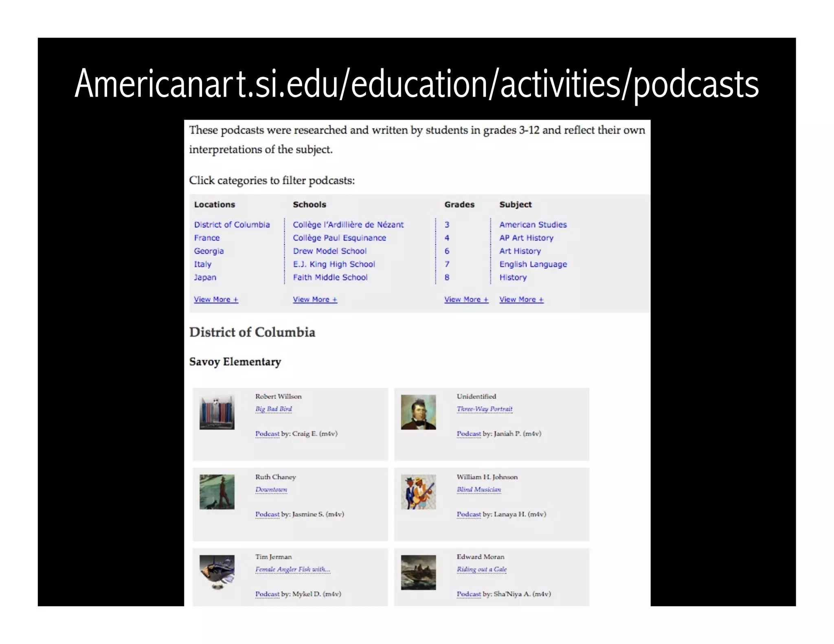This screenshot has width=834, height=644.
Task: Open the Downtown title link
Action: (x=271, y=490)
